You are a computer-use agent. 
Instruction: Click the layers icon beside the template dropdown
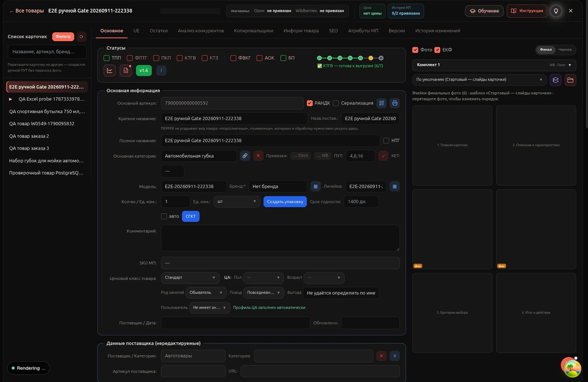coord(556,80)
